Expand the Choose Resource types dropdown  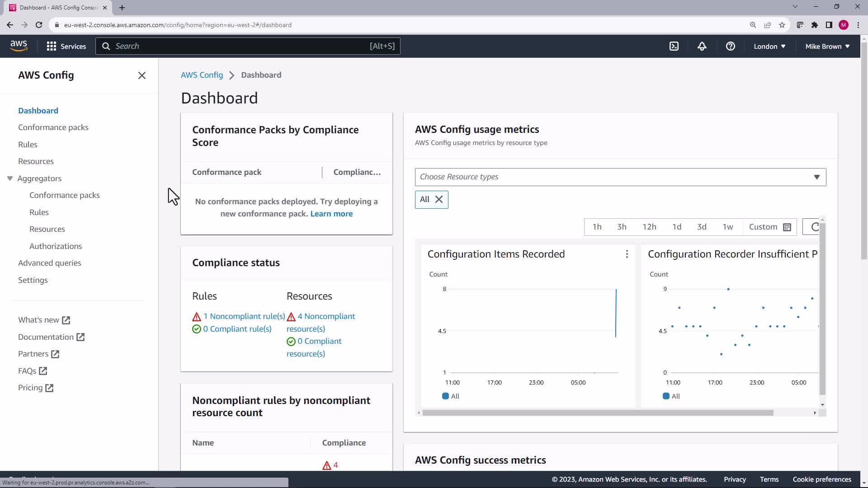[x=620, y=177]
